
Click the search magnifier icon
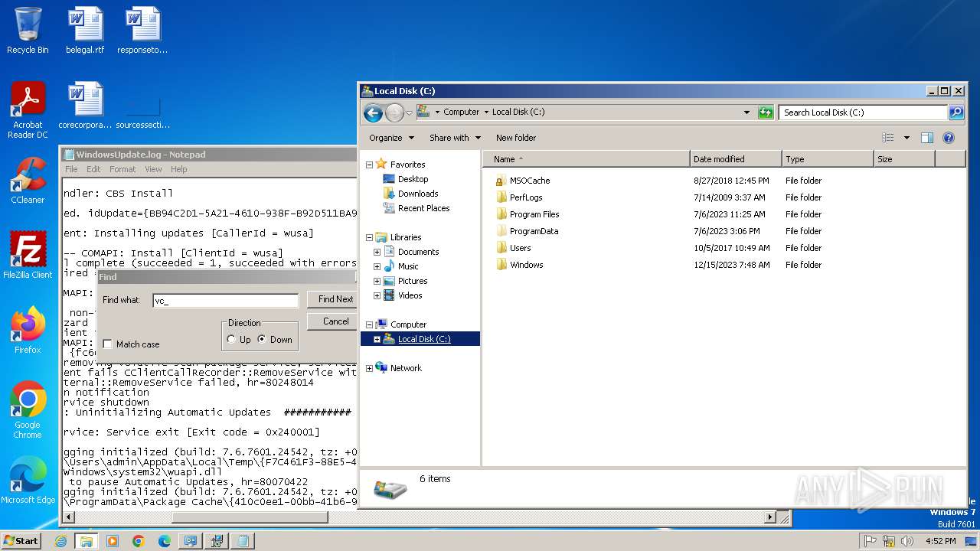(x=956, y=112)
